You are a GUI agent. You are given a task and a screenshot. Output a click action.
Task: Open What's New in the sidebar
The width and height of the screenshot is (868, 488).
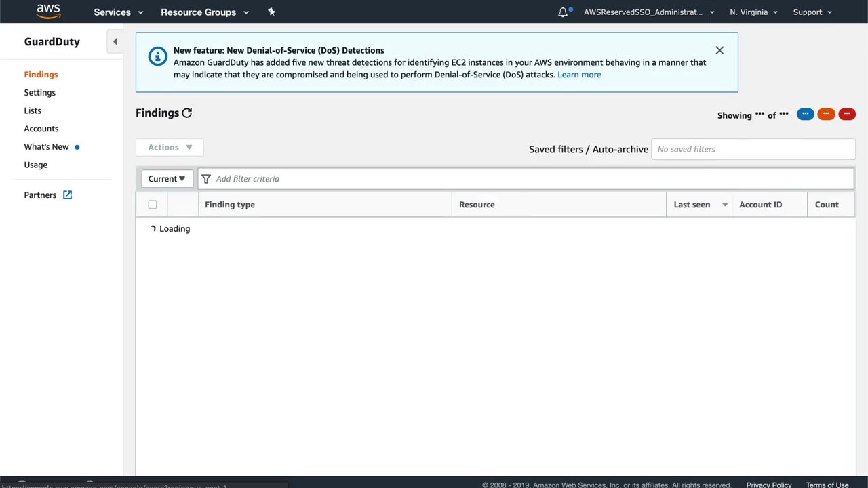pos(46,147)
